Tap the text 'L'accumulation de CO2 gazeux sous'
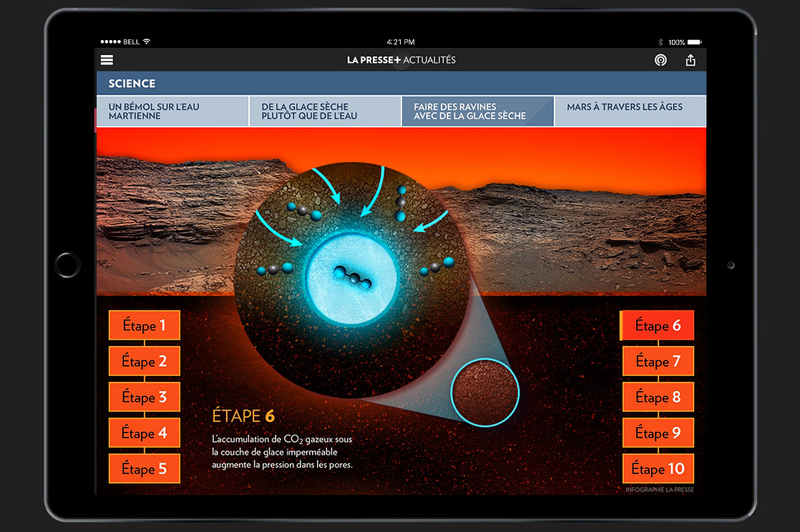Viewport: 800px width, 532px height. click(282, 439)
